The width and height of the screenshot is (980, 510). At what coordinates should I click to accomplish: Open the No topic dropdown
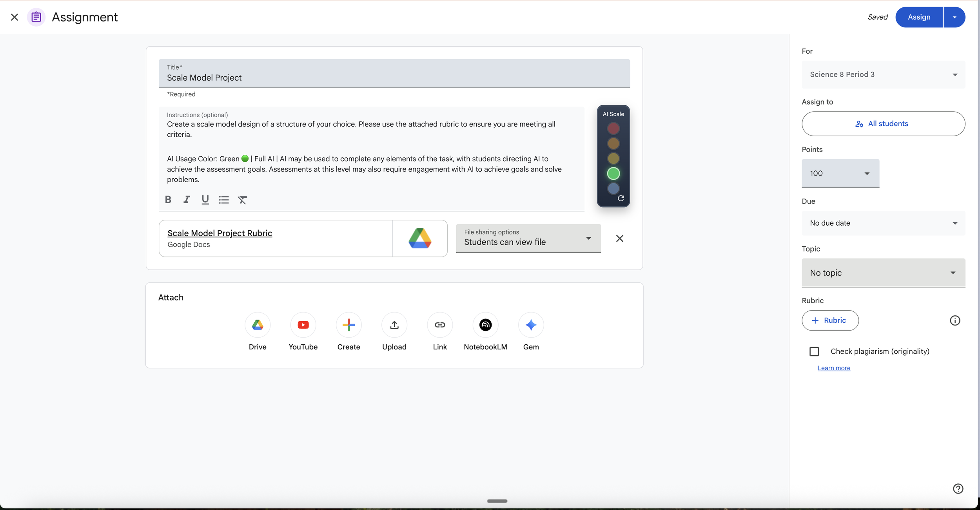[x=883, y=273]
